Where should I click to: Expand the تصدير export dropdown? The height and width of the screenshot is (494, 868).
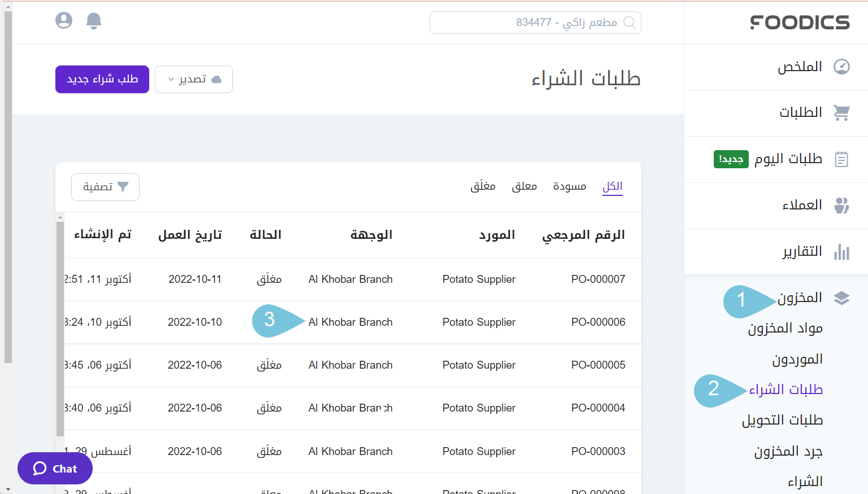click(x=193, y=79)
